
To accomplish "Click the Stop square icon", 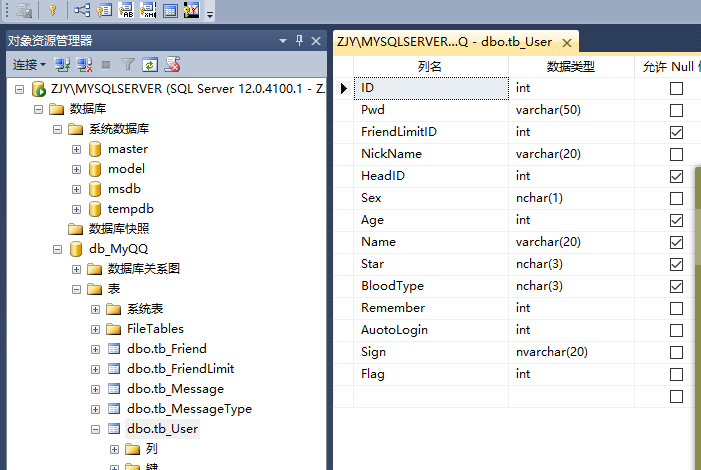I will click(x=106, y=65).
